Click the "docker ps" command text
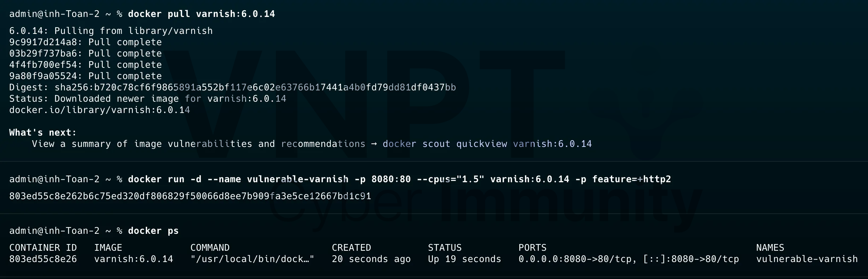 [x=153, y=231]
